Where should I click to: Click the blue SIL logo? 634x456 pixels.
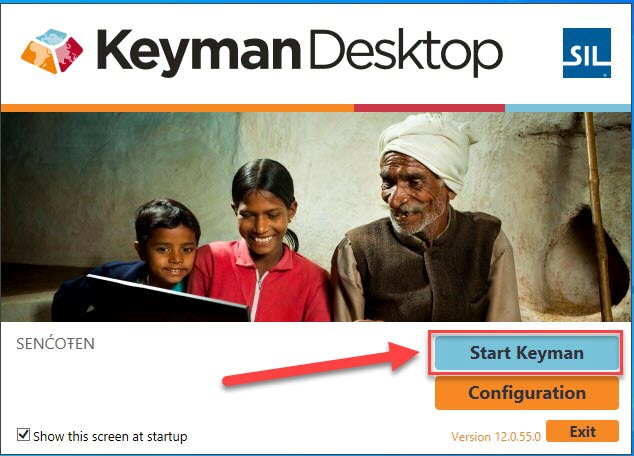click(x=587, y=53)
